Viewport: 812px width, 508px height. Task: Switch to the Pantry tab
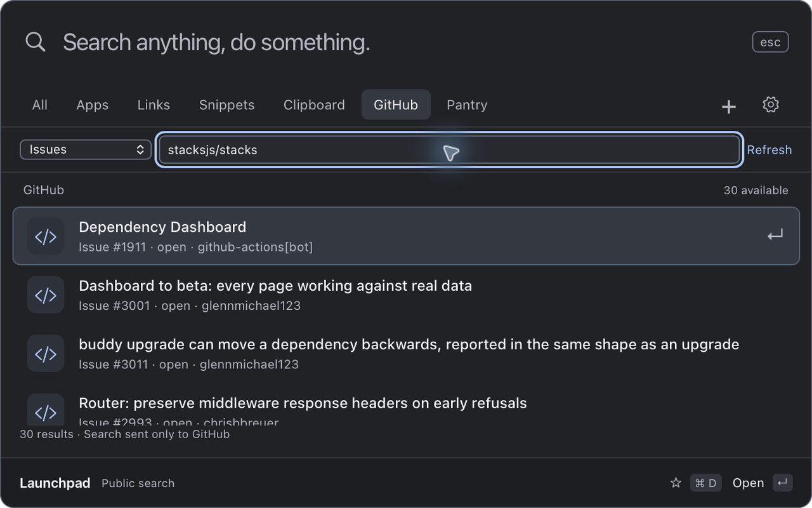pos(467,105)
